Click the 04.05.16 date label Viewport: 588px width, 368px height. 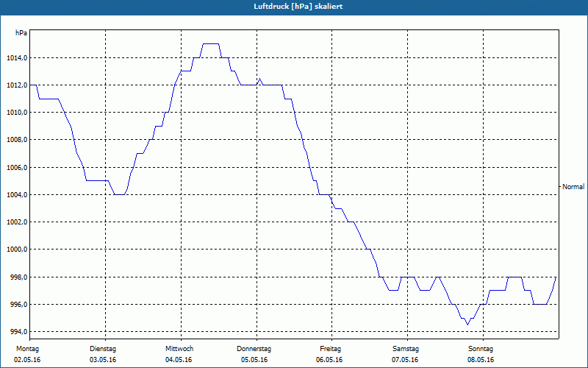pyautogui.click(x=179, y=360)
